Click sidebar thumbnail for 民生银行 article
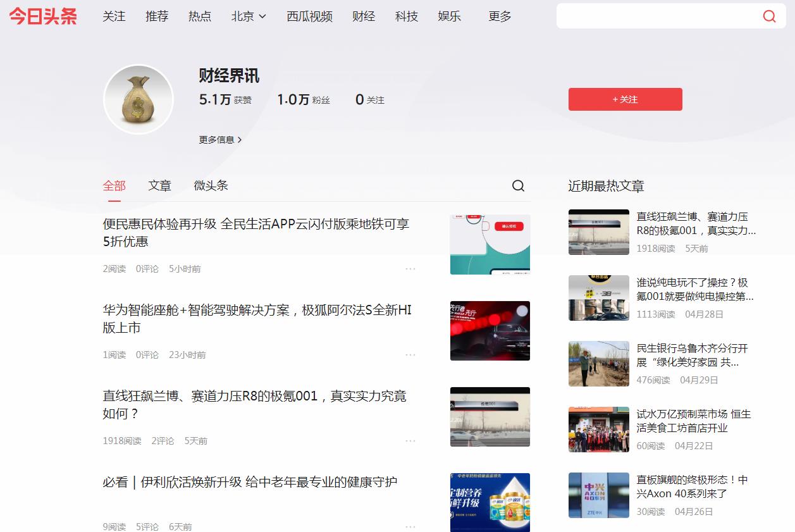 pyautogui.click(x=599, y=364)
